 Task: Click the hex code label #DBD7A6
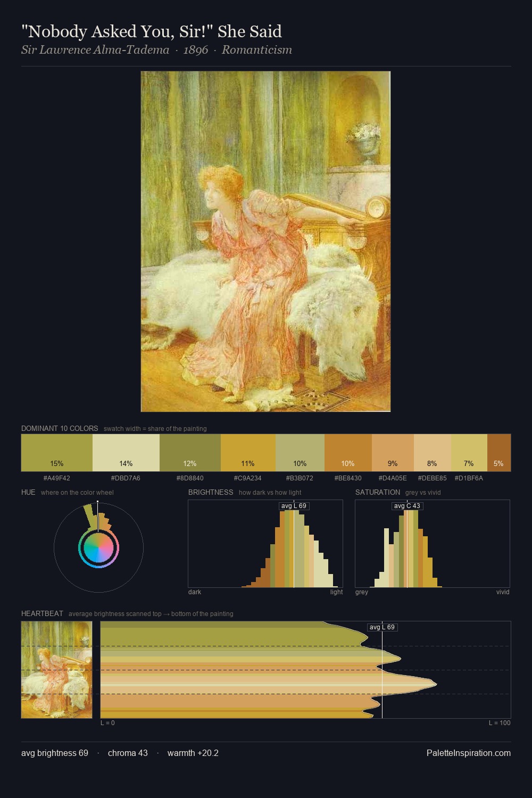click(126, 478)
